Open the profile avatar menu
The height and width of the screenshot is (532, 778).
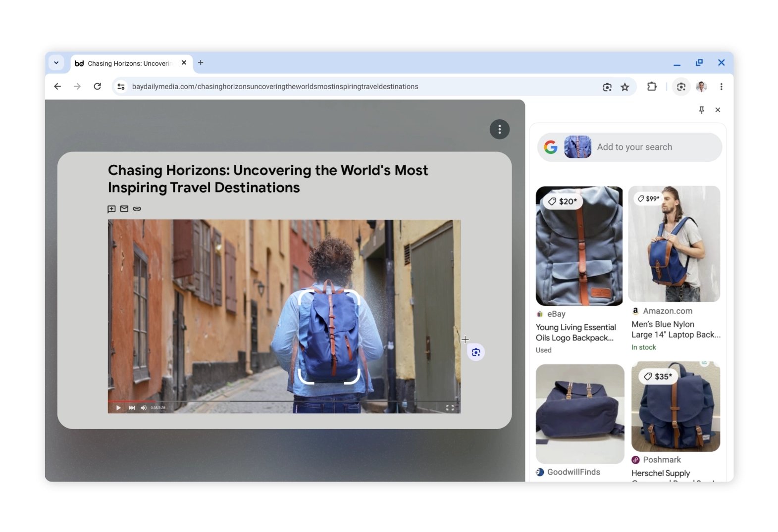pyautogui.click(x=701, y=87)
